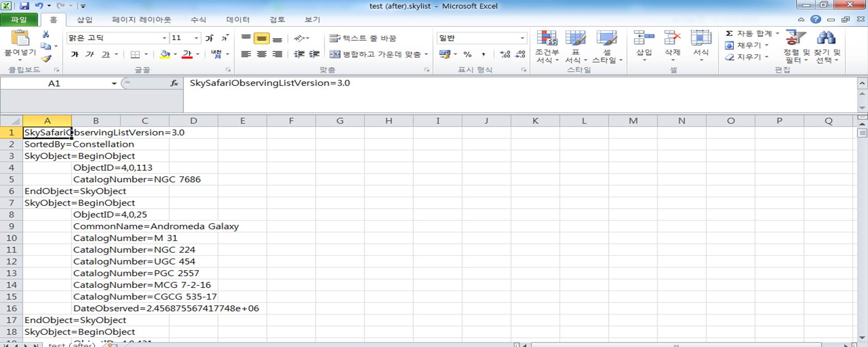Click 병합하고 가운데 맞춤 merge button
Image resolution: width=868 pixels, height=347 pixels.
(x=376, y=54)
